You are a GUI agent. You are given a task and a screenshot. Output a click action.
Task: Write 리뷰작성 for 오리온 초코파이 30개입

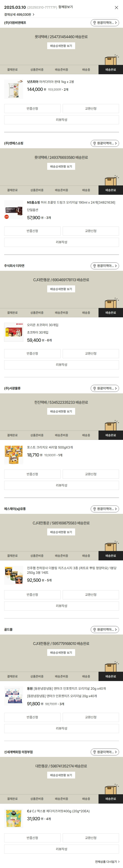61,365
